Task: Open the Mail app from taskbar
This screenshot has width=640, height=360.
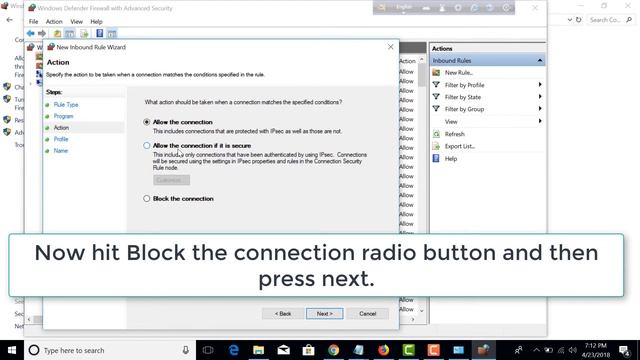Action: pos(283,350)
